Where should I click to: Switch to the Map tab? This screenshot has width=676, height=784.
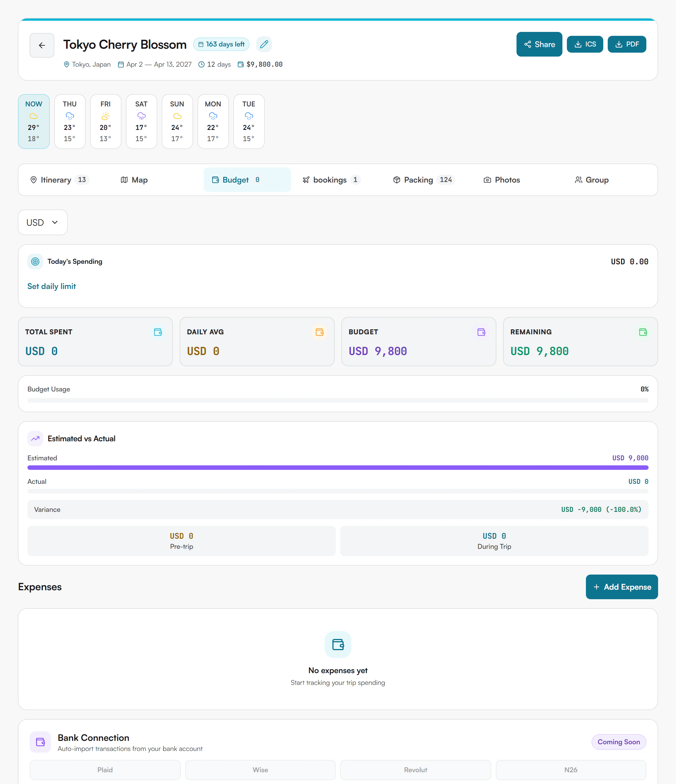pos(156,180)
